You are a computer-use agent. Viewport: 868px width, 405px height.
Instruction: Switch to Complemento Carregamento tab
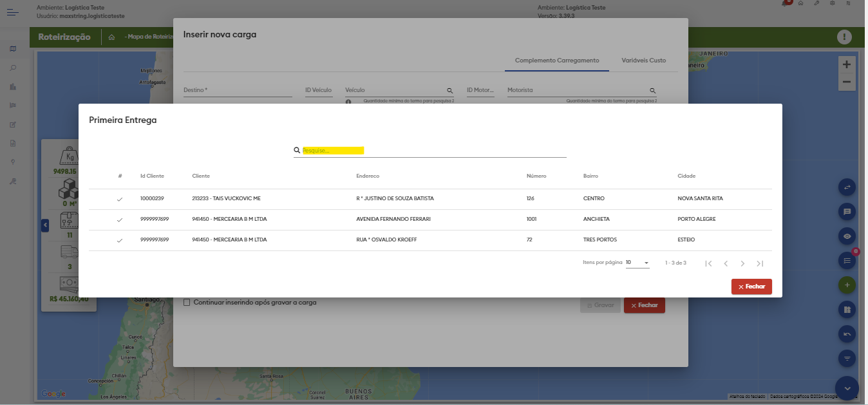[x=557, y=61]
